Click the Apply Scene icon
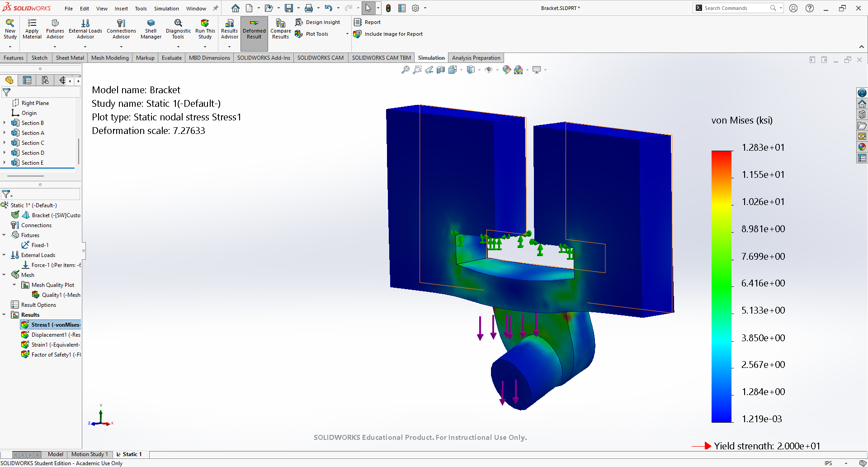Viewport: 868px width, 467px height. pos(519,70)
